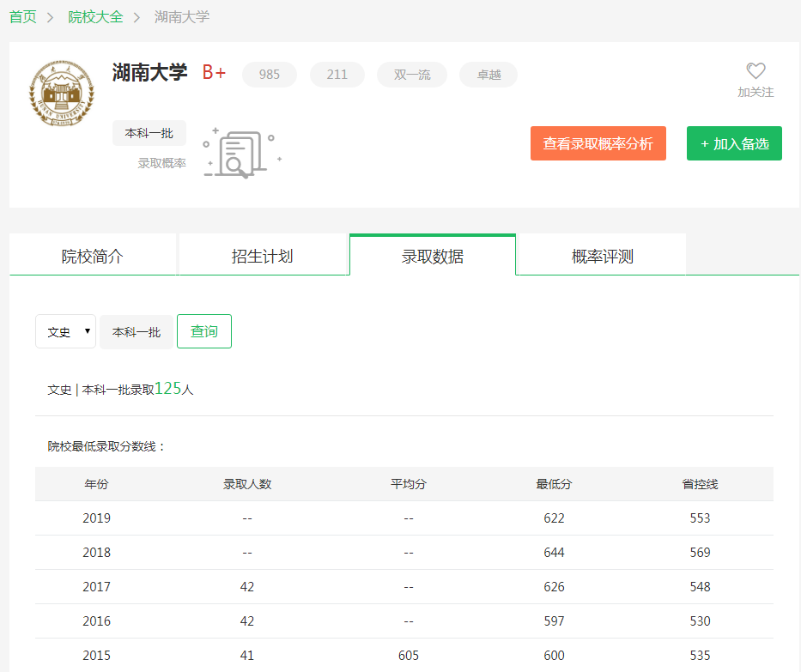801x672 pixels.
Task: Click minimum score 622 for 2019
Action: pyautogui.click(x=554, y=518)
